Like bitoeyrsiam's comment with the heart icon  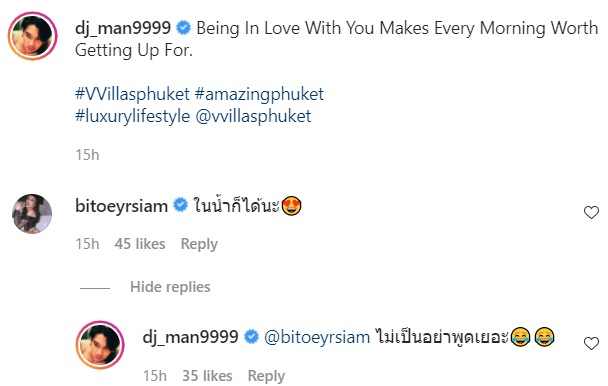[x=591, y=212]
